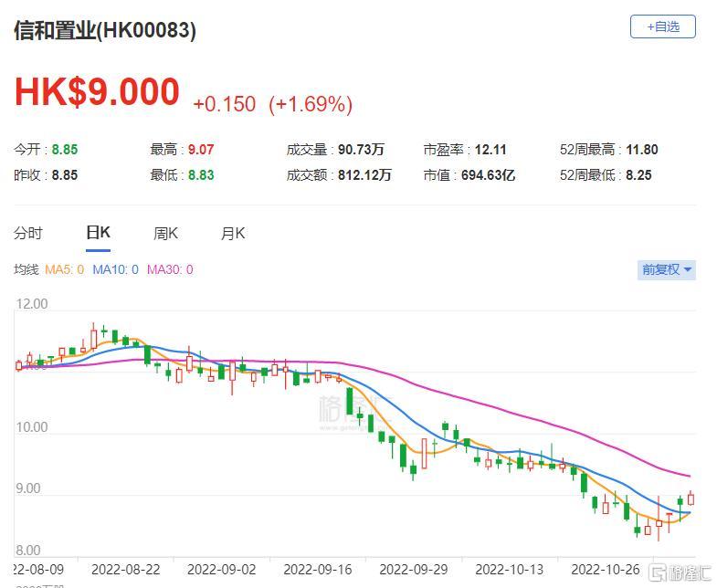Toggle the MA5 moving average line
Screen dimensions: 717x588
pyautogui.click(x=64, y=269)
